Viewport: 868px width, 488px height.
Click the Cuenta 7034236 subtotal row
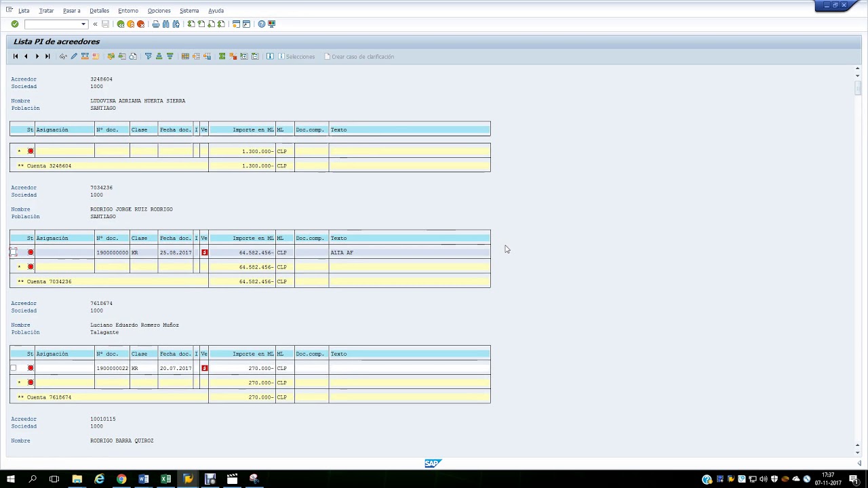click(250, 281)
